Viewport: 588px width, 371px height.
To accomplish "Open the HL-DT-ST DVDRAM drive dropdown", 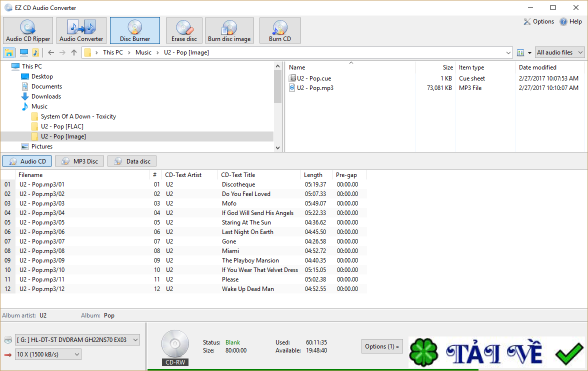I will tap(77, 339).
